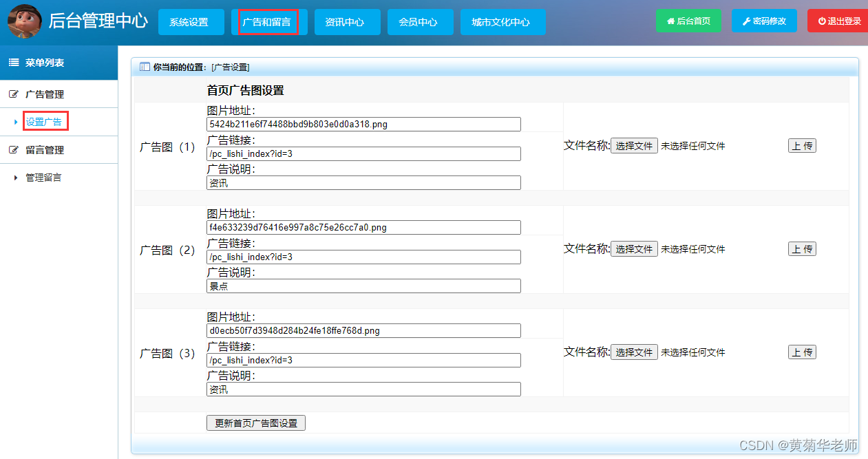Click the pencil icon beside 留言管理
Viewport: 868px width, 459px height.
tap(12, 149)
